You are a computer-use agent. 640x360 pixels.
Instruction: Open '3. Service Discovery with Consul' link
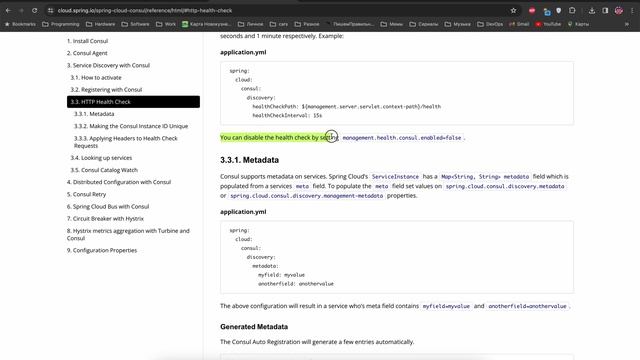tap(108, 65)
